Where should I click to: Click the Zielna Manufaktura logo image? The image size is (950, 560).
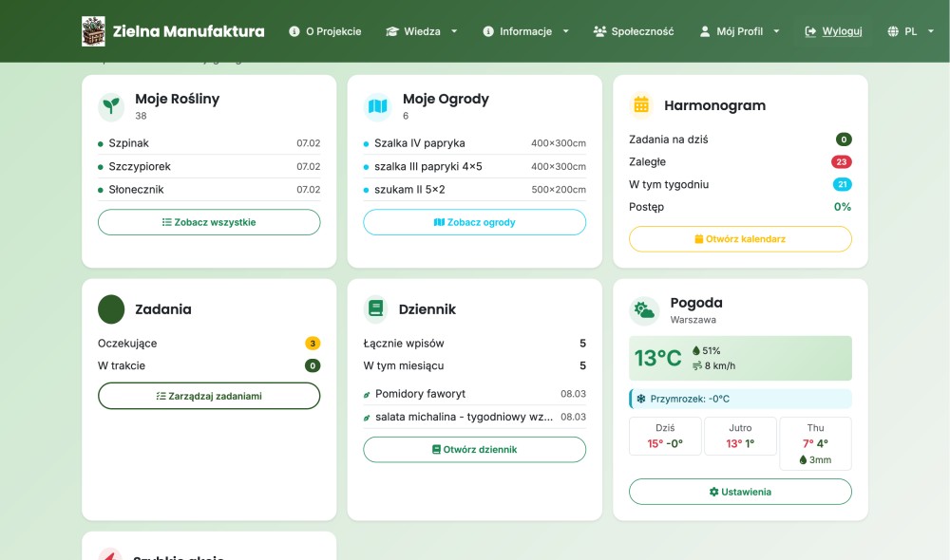[93, 31]
